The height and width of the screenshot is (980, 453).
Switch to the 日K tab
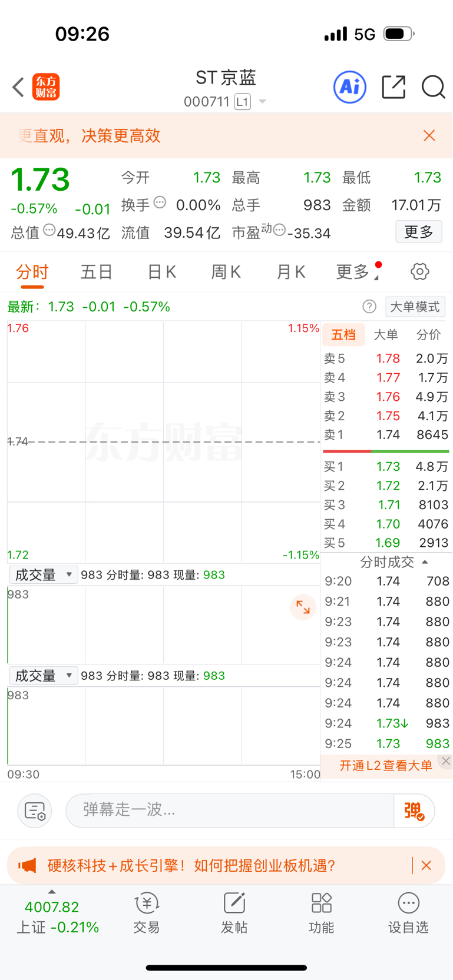pos(161,272)
